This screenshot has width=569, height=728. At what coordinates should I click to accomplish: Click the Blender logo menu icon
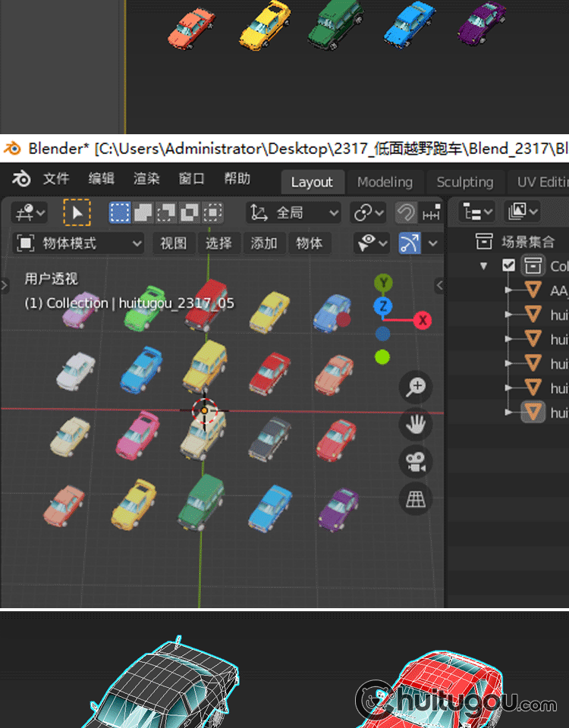pos(21,179)
